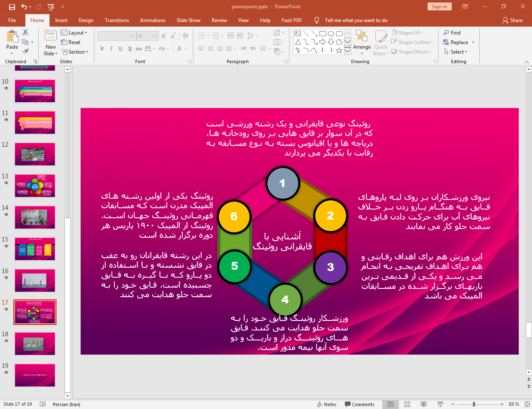Select the star shape in the shapes gallery

(339, 50)
